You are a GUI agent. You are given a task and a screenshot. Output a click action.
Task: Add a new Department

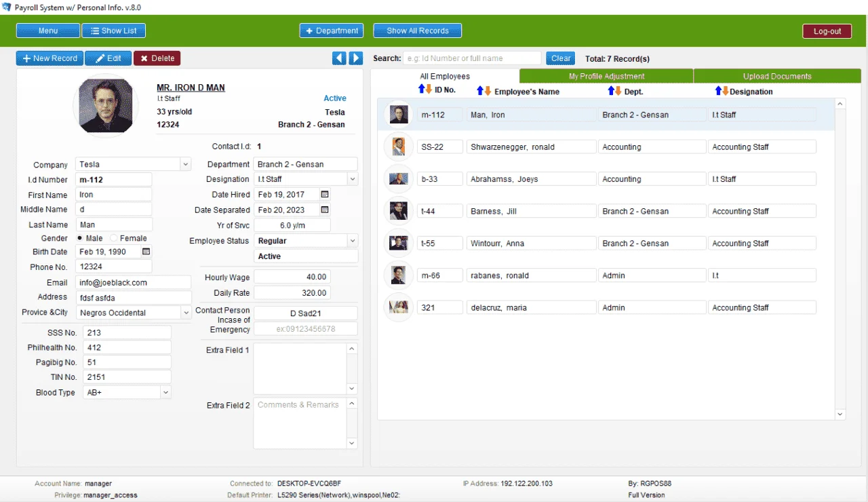coord(332,31)
